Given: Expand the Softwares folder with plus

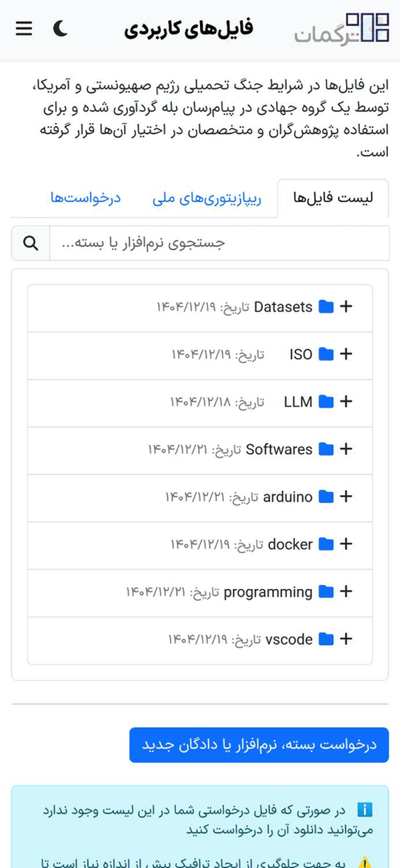Looking at the screenshot, I should [346, 449].
